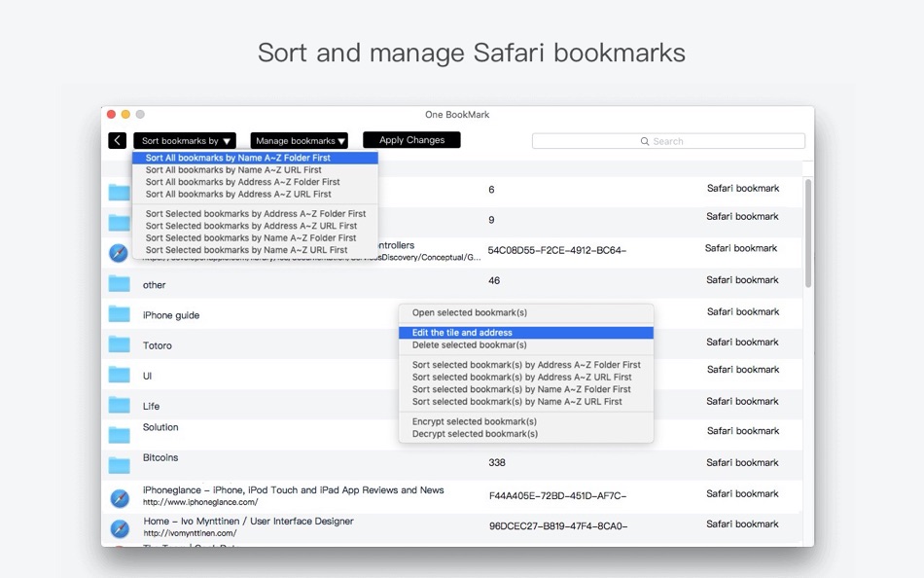Open the 'Manage bookmarks' dropdown
Viewport: 924px width, 578px height.
pos(300,141)
